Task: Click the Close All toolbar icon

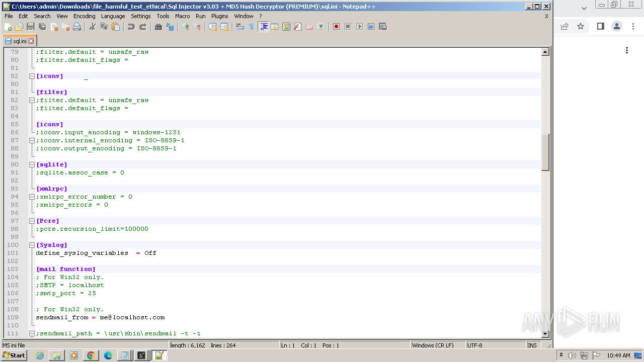Action: [x=65, y=27]
